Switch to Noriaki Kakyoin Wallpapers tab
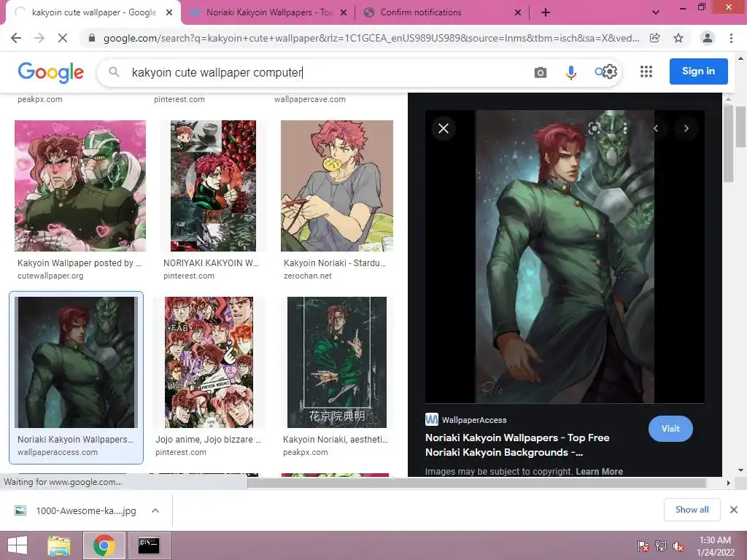 267,12
